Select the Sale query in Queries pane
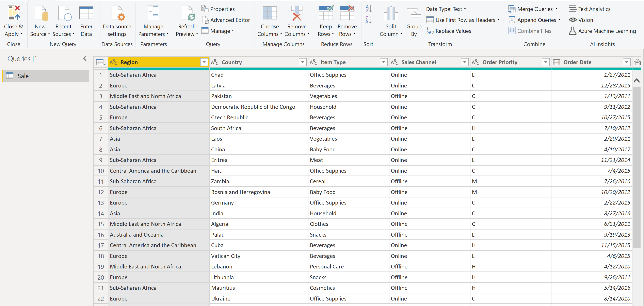Viewport: 644px width, 306px height. 23,76
